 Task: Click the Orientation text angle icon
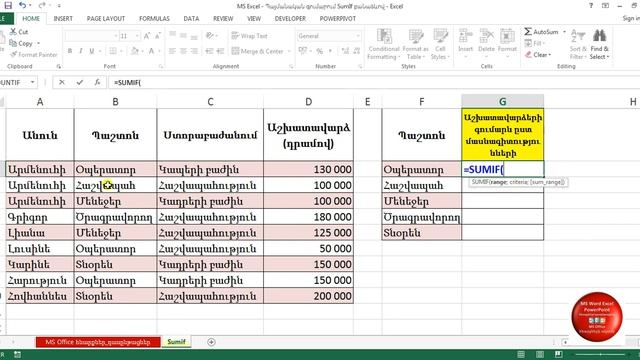[x=210, y=36]
